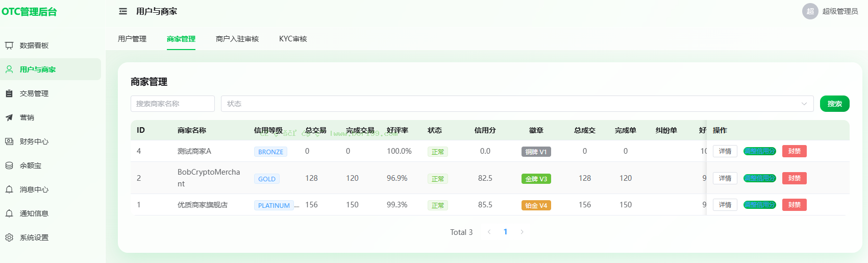Image resolution: width=868 pixels, height=263 pixels.
Task: Select the 商家管理 tab
Action: click(181, 39)
